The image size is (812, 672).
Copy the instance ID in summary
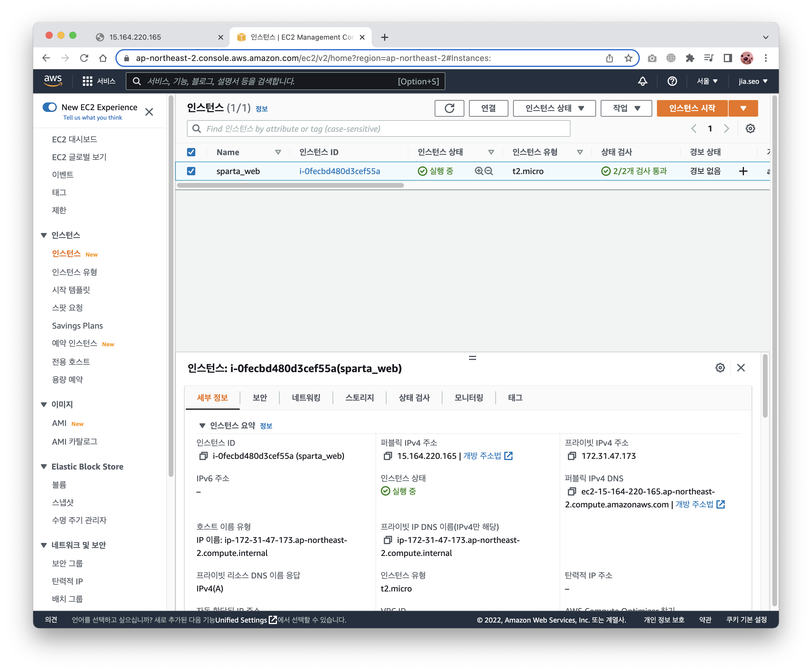click(203, 456)
